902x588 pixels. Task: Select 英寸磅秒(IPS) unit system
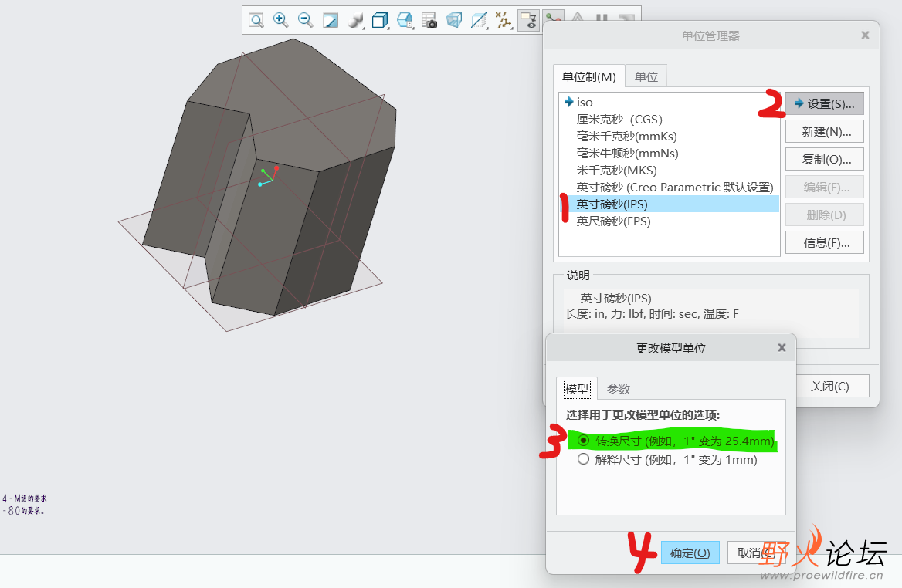[669, 204]
